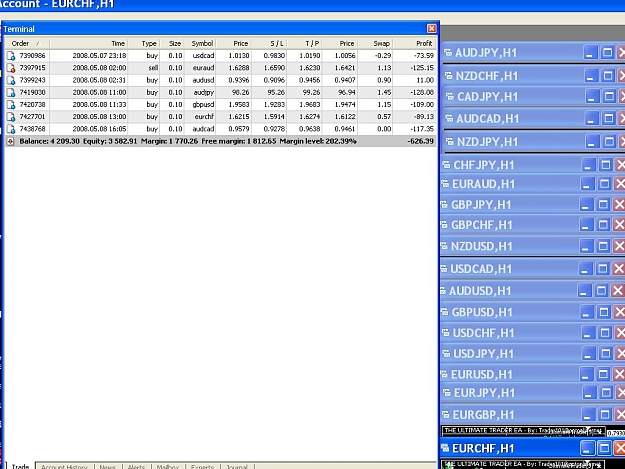Image resolution: width=625 pixels, height=469 pixels.
Task: Click the order icon for order 7419030
Action: tap(11, 92)
